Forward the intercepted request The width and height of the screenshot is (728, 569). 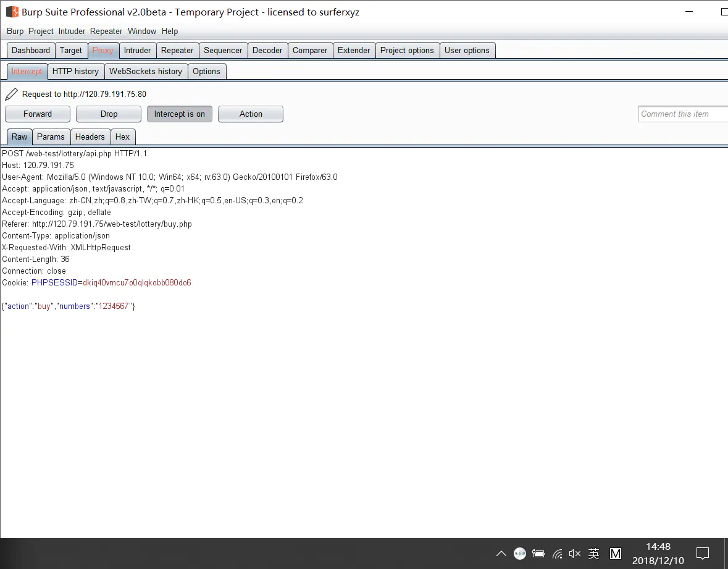tap(38, 114)
